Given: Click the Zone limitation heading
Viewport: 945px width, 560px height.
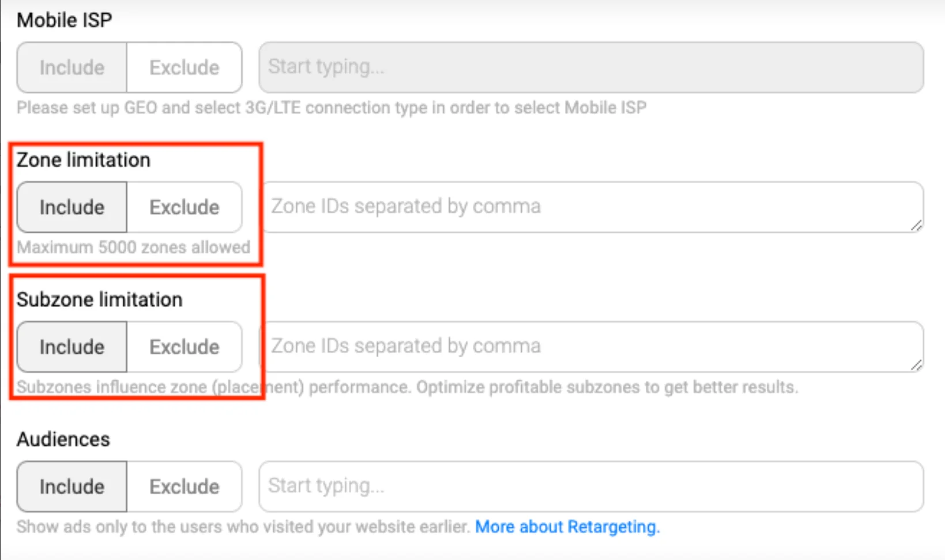Looking at the screenshot, I should point(84,160).
